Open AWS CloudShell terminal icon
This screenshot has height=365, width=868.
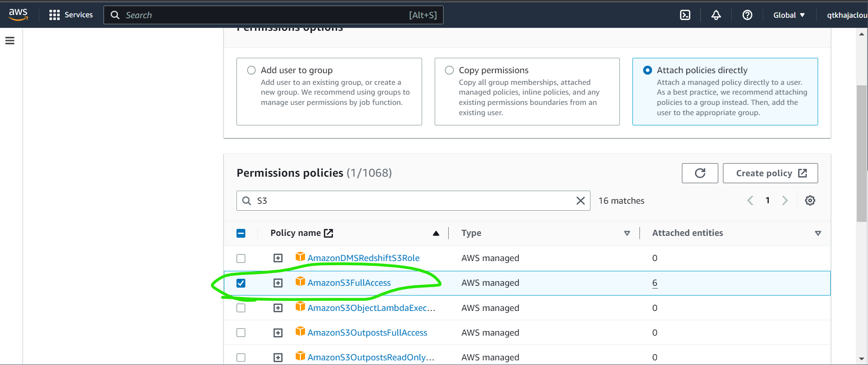click(685, 15)
